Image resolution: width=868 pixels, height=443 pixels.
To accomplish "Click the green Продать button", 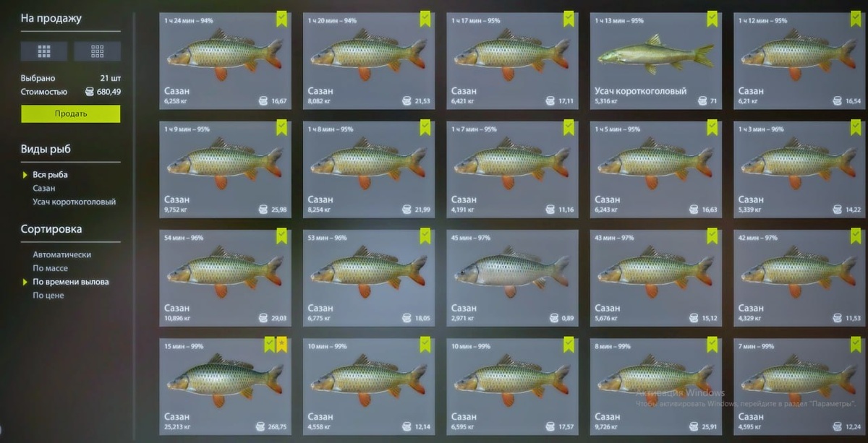I will click(71, 113).
